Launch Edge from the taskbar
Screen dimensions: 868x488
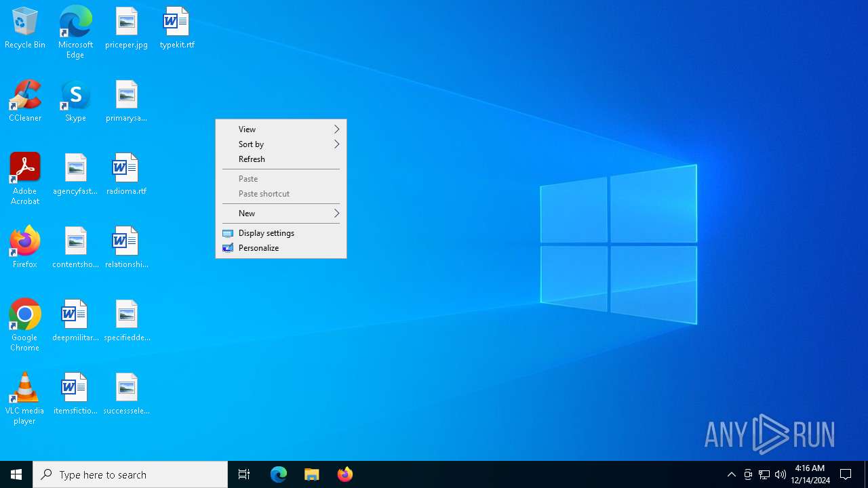[279, 474]
